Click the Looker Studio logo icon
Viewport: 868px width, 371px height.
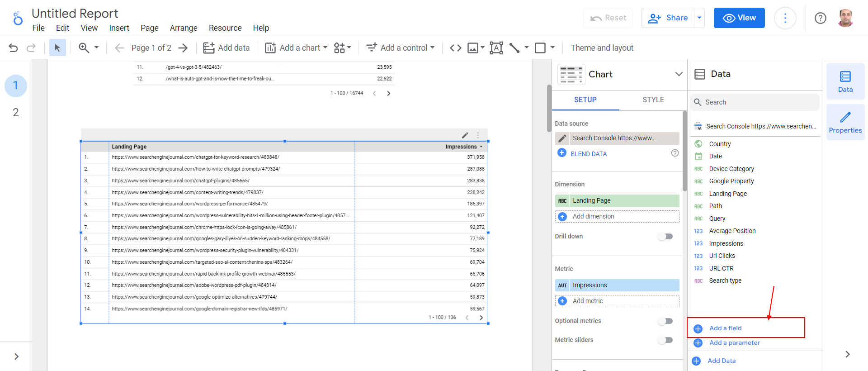click(x=18, y=19)
